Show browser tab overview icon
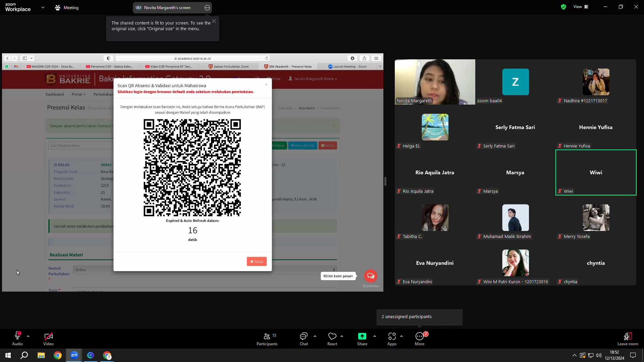The image size is (644, 362). pyautogui.click(x=376, y=58)
